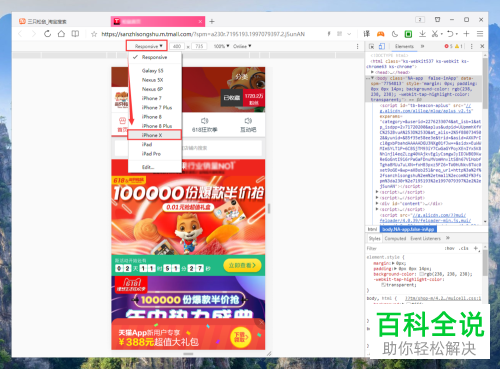The image size is (500, 369).
Task: Expand the head element node
Action: click(372, 72)
